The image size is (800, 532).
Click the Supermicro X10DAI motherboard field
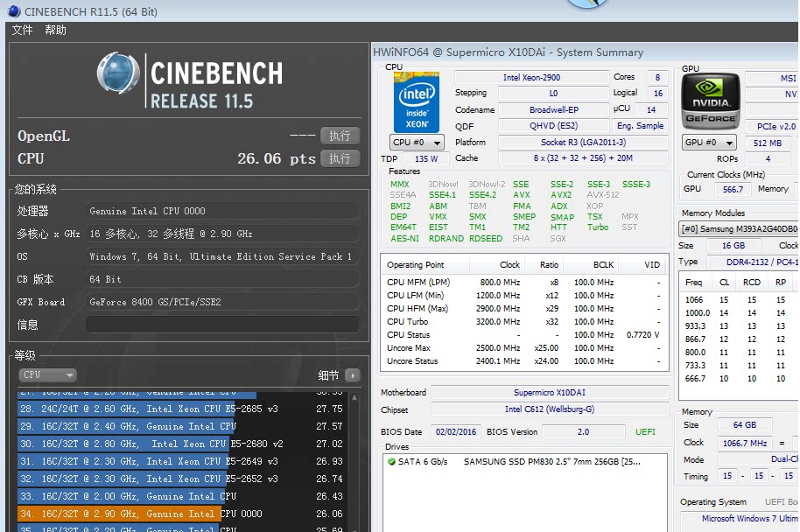pyautogui.click(x=550, y=392)
